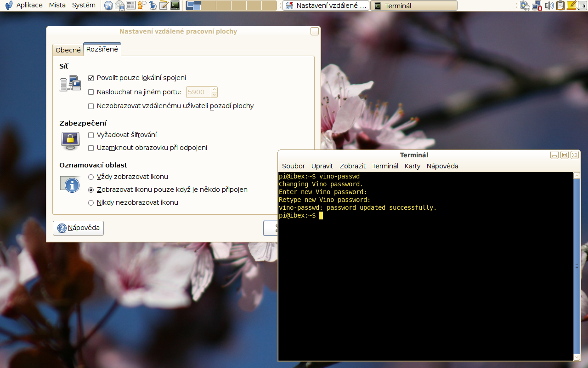This screenshot has height=368, width=588.
Task: Maximize the Terminál window
Action: tap(565, 155)
